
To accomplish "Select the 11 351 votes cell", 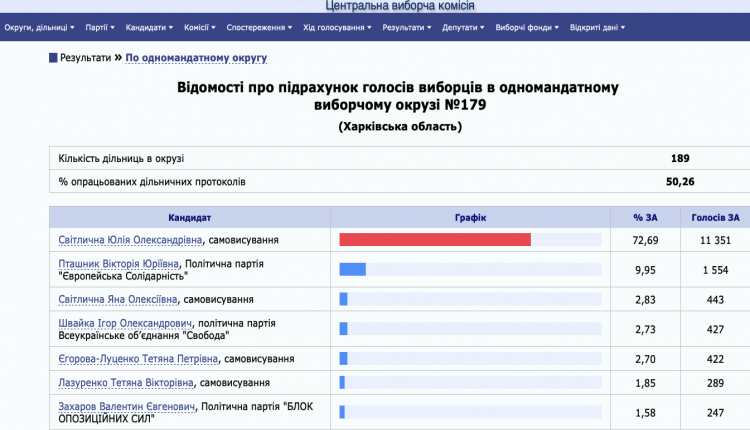I will click(x=715, y=240).
